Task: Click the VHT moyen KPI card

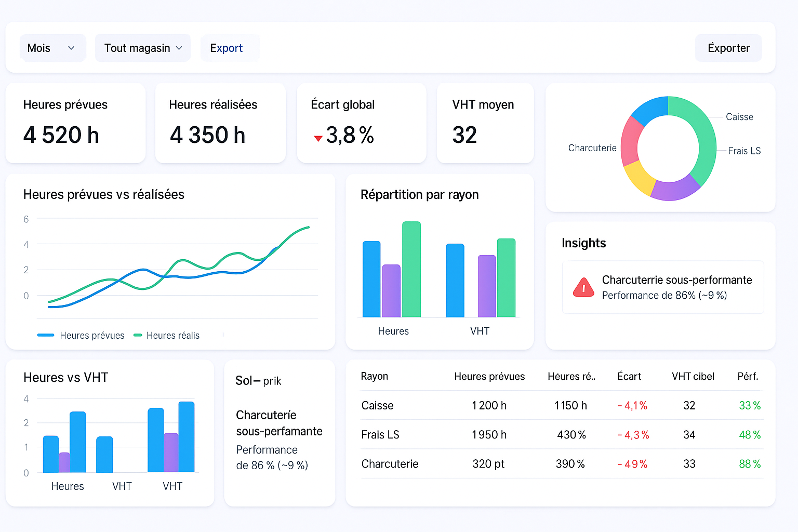Action: [485, 123]
